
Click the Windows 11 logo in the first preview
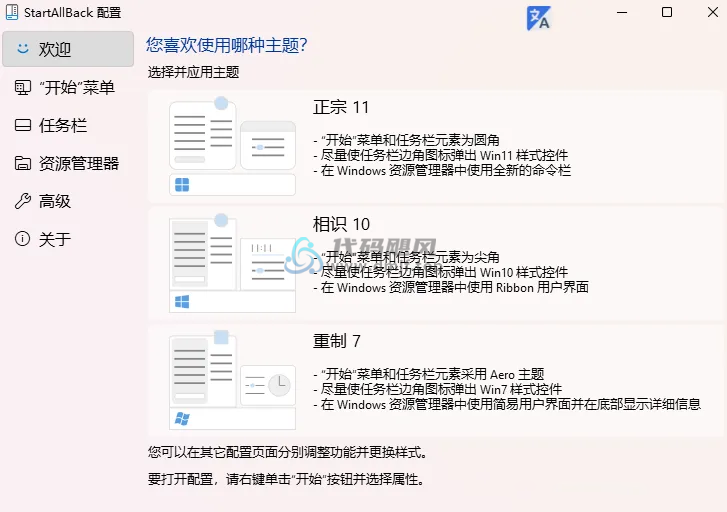(182, 185)
